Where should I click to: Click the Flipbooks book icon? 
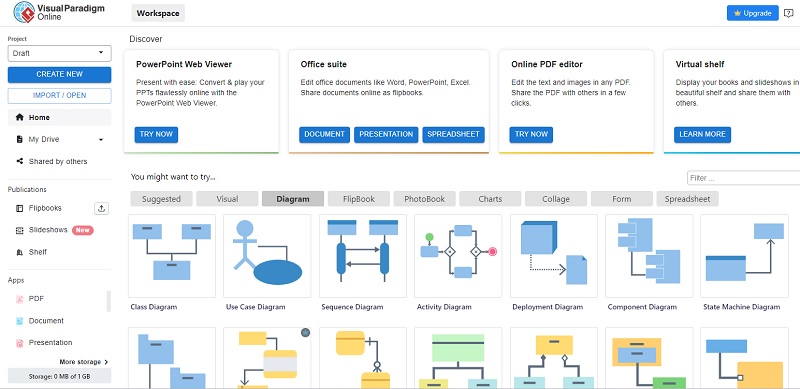pyautogui.click(x=19, y=208)
